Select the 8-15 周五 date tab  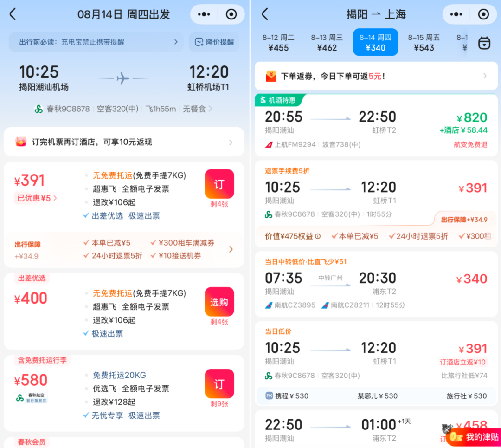pos(424,42)
